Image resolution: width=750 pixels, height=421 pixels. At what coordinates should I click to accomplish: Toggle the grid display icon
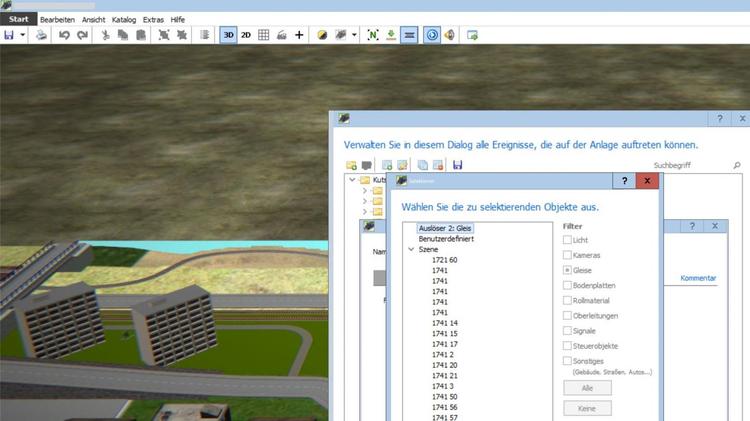tap(264, 35)
